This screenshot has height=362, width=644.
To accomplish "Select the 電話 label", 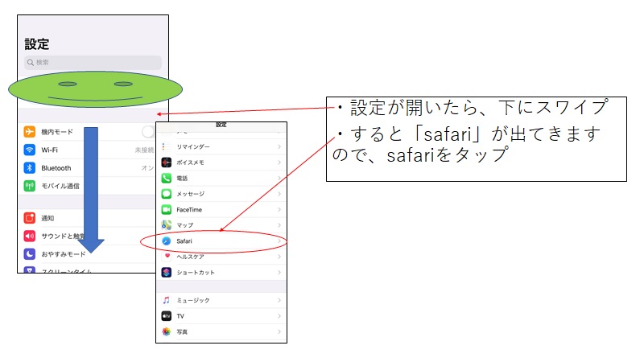I will 182,178.
